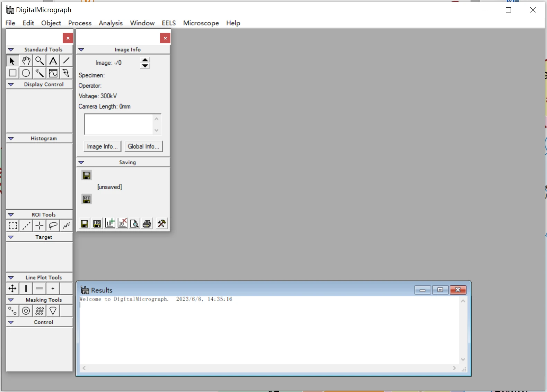Click the Global Info... button

[x=143, y=146]
